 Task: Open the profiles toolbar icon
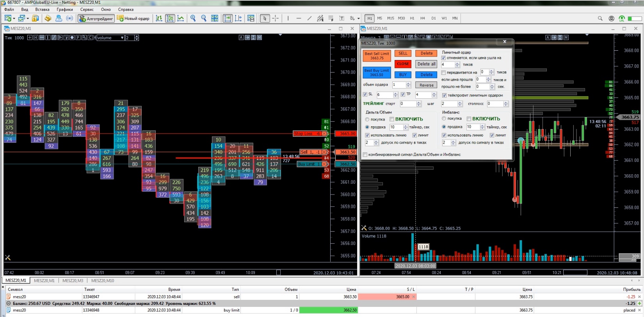(x=22, y=18)
